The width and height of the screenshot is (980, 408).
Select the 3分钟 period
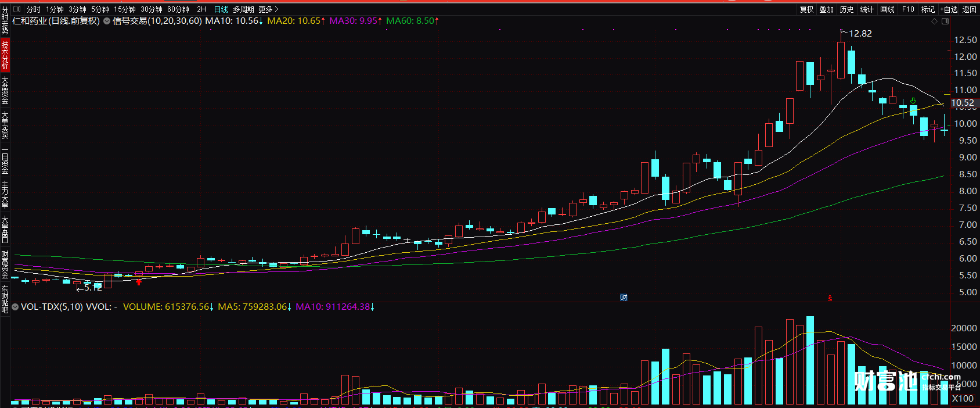tap(77, 9)
